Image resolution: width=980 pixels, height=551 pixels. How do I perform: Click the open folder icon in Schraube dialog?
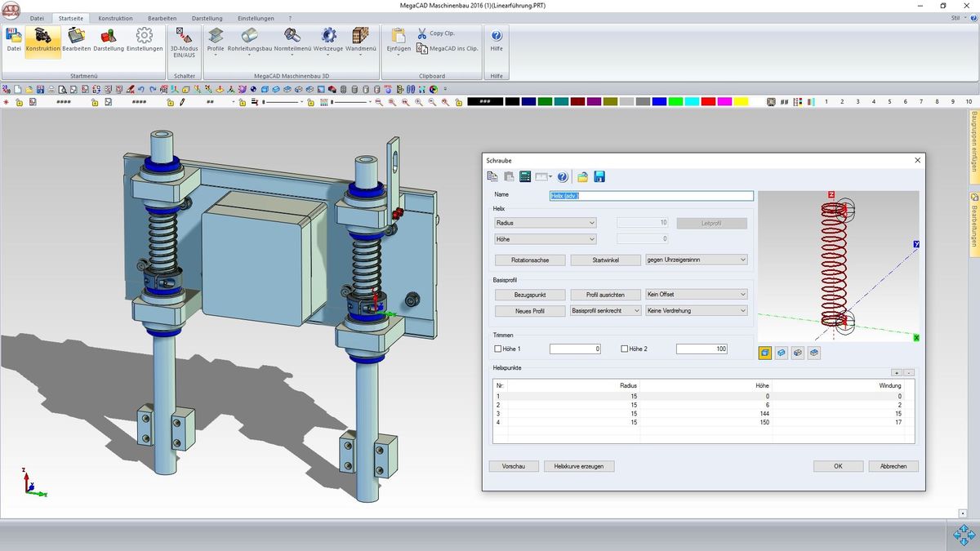(x=582, y=176)
